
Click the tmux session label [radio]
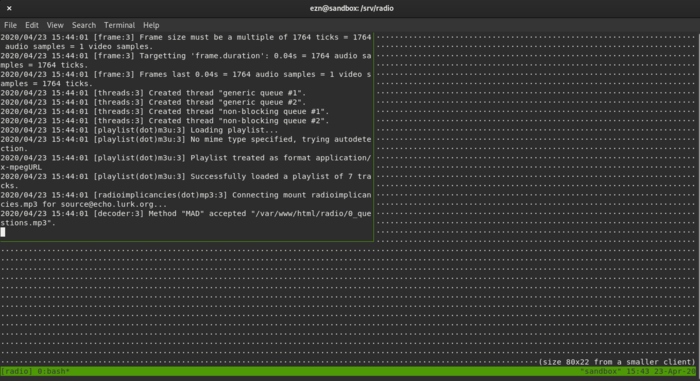[17, 371]
